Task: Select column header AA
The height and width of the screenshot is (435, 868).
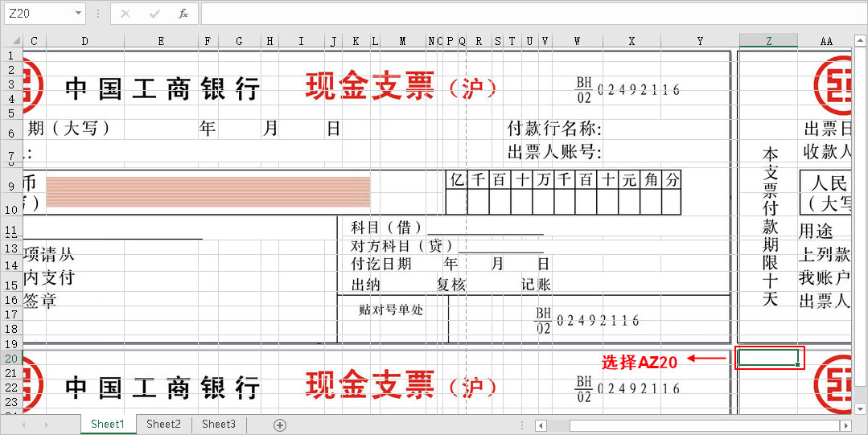Action: pyautogui.click(x=826, y=41)
